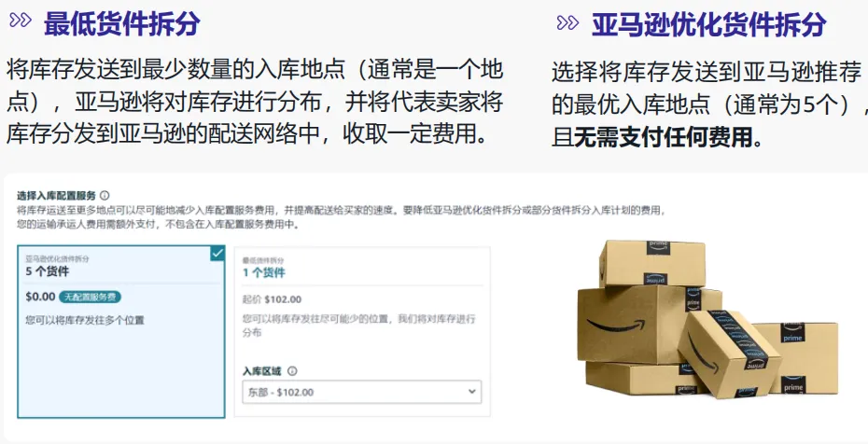This screenshot has height=444, width=868.
Task: Click the bold 无需支付任何费用 text
Action: pos(664,137)
